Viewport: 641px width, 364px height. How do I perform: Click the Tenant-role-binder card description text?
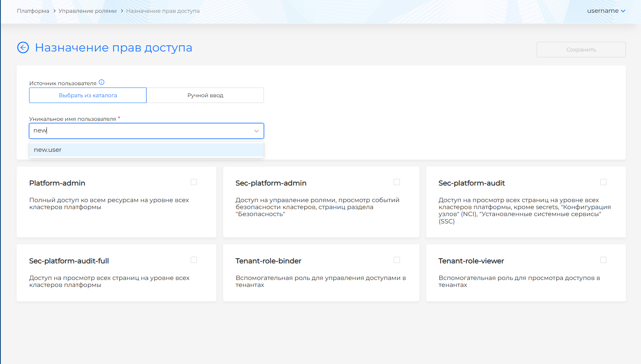(x=320, y=281)
